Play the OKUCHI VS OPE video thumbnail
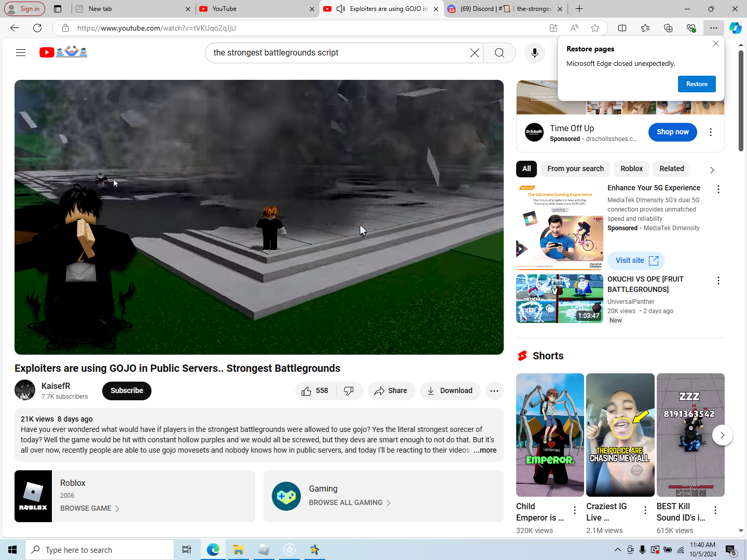Screen dimensions: 747x560 560,299
